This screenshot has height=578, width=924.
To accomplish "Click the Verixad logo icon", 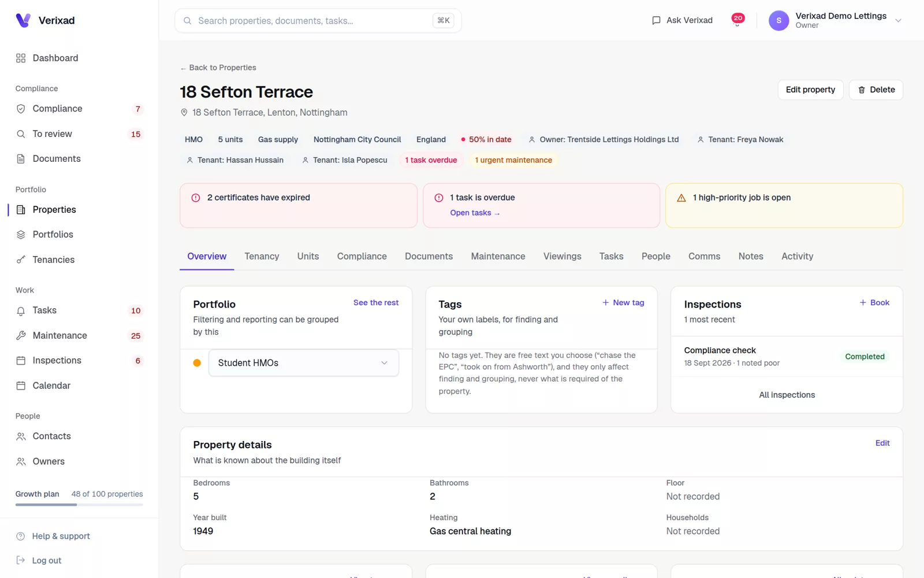I will (x=23, y=20).
